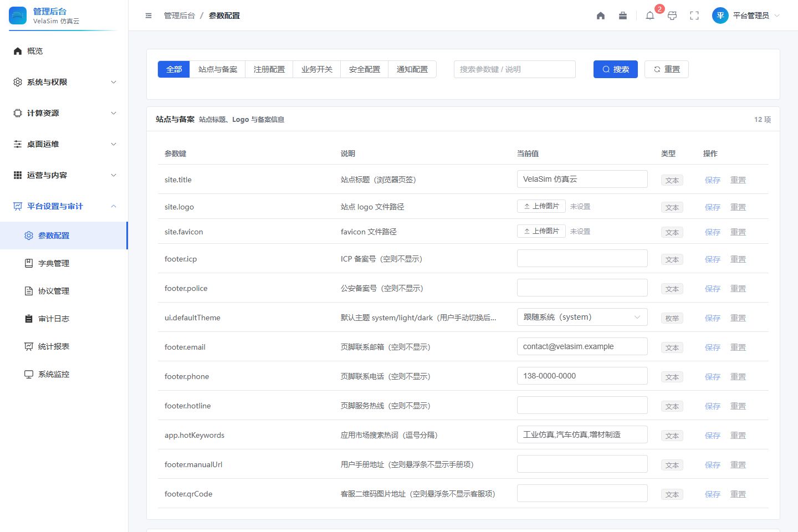Click the printer icon in the header
This screenshot has height=532, width=798.
pyautogui.click(x=672, y=16)
